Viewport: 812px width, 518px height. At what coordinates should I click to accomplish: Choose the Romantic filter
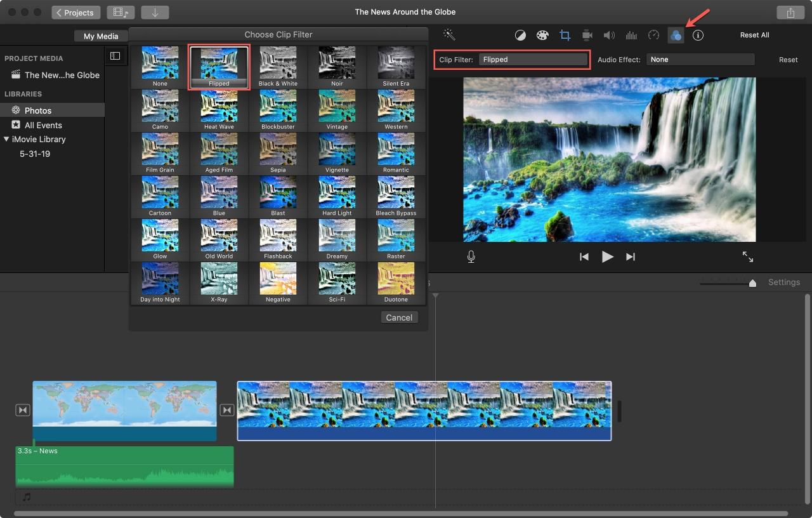(x=396, y=153)
